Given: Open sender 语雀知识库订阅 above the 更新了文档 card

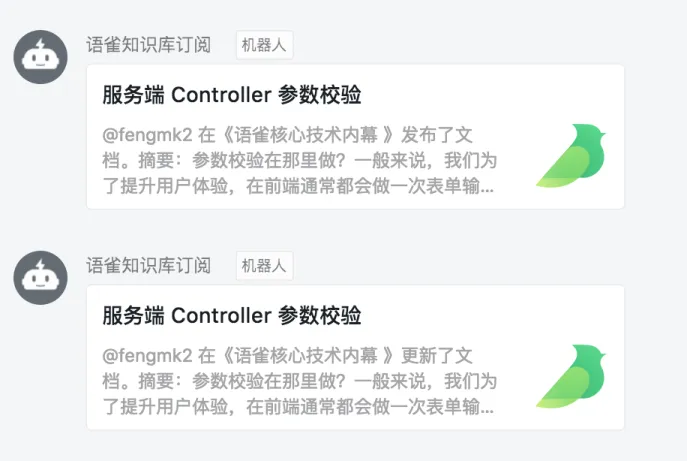Looking at the screenshot, I should pyautogui.click(x=149, y=266).
